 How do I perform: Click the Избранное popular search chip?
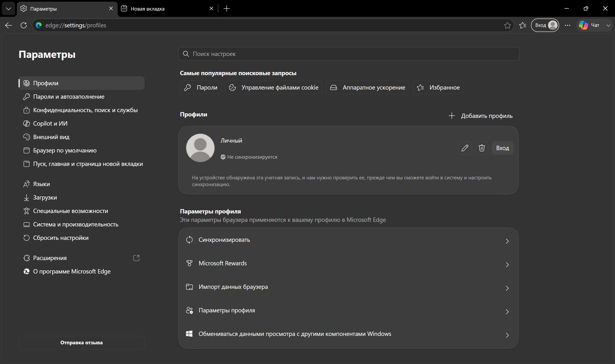pos(438,88)
